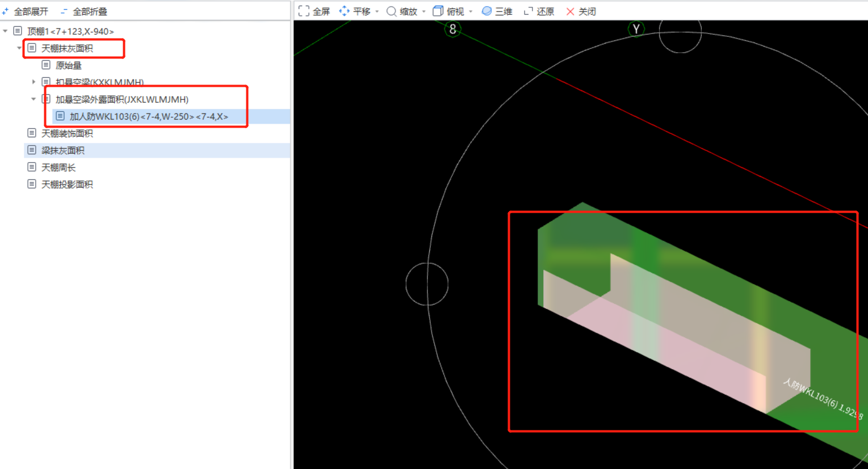This screenshot has height=469, width=868.
Task: Click the 还原 toolbar label
Action: click(x=546, y=11)
